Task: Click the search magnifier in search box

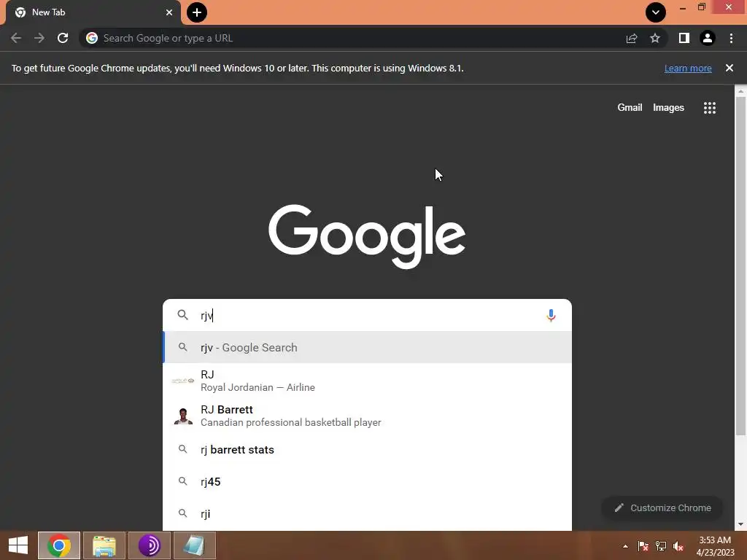Action: 183,315
